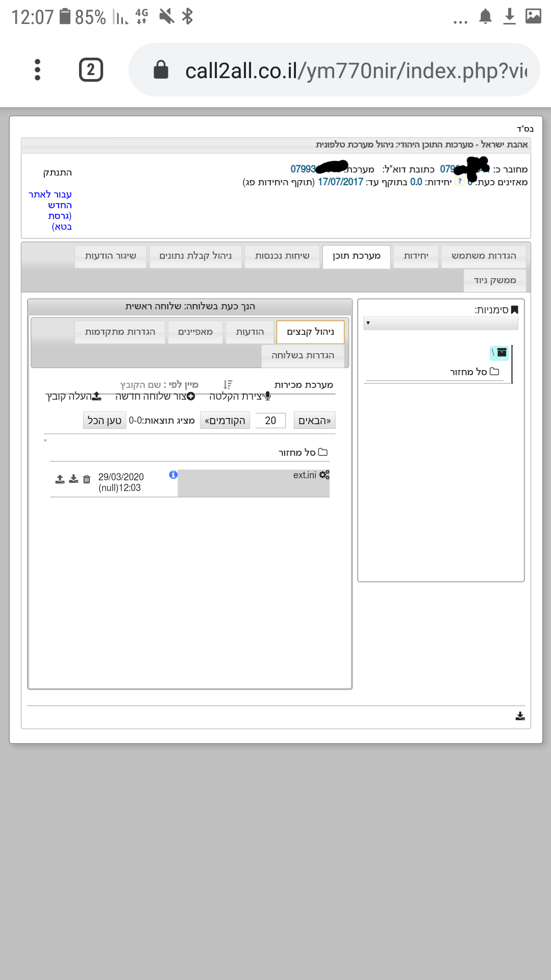Click the upload icon in ext.ini row
The image size is (551, 980).
coord(60,479)
